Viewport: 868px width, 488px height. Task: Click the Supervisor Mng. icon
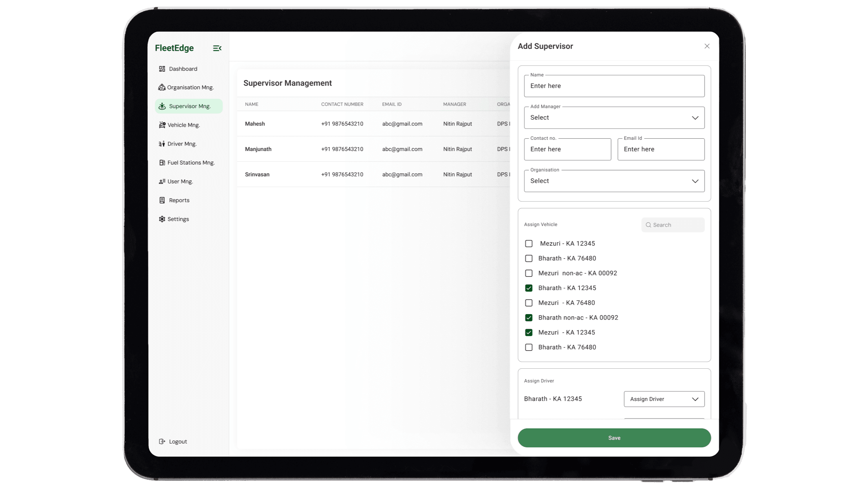click(x=162, y=106)
